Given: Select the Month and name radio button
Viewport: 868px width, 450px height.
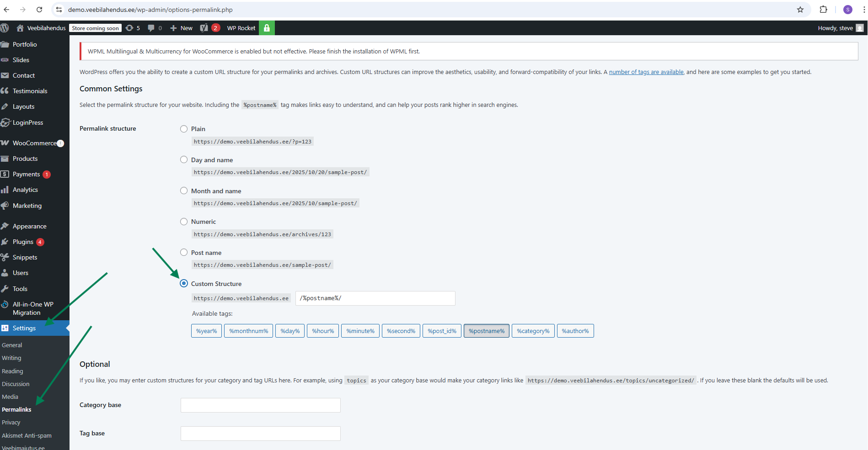Looking at the screenshot, I should pos(184,191).
